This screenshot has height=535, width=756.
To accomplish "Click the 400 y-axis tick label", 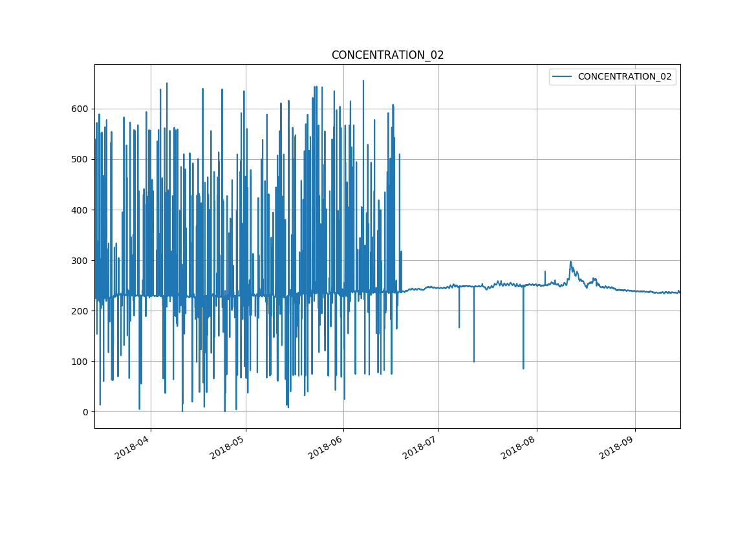I will 80,210.
